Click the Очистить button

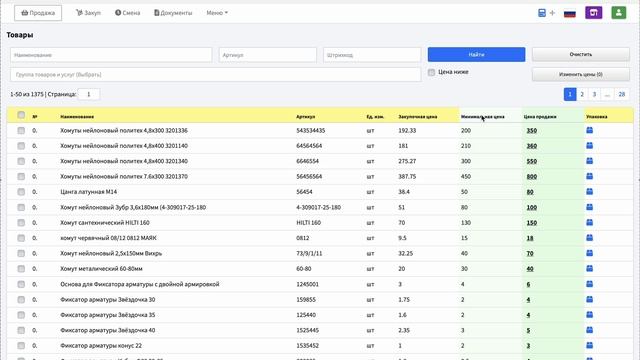click(580, 54)
